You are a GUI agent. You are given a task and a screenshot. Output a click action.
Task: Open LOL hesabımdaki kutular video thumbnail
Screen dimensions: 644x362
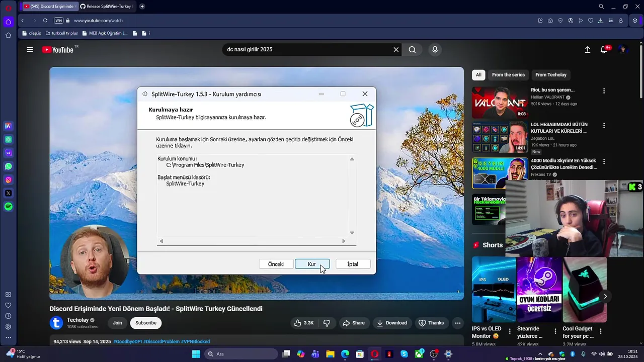500,137
